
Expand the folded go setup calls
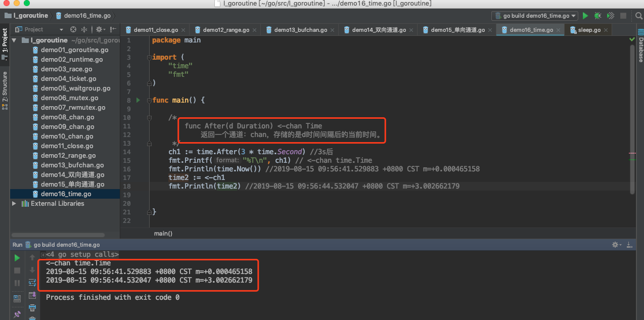[43, 255]
